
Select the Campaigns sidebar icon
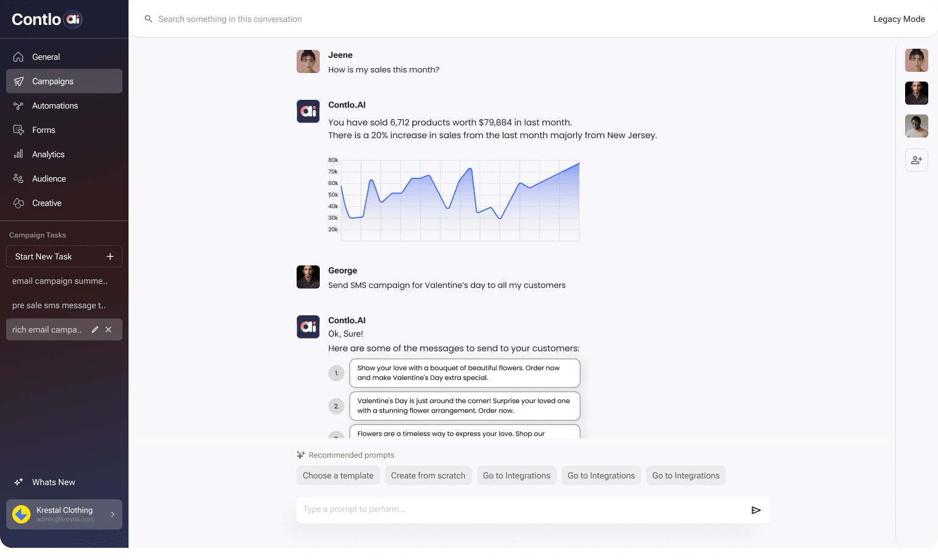click(19, 81)
